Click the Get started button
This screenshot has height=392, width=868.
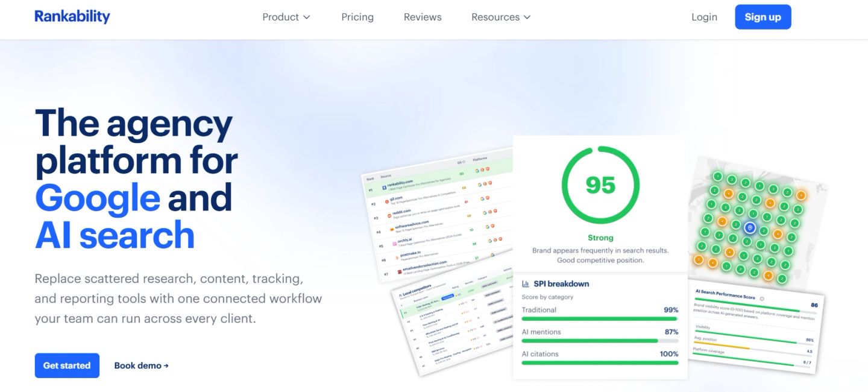point(67,365)
